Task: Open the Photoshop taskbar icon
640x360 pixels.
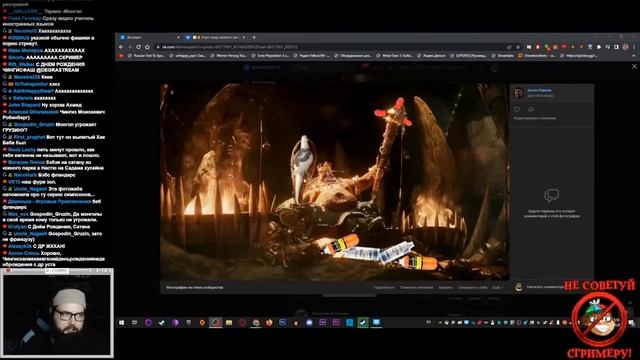Action: click(x=282, y=322)
